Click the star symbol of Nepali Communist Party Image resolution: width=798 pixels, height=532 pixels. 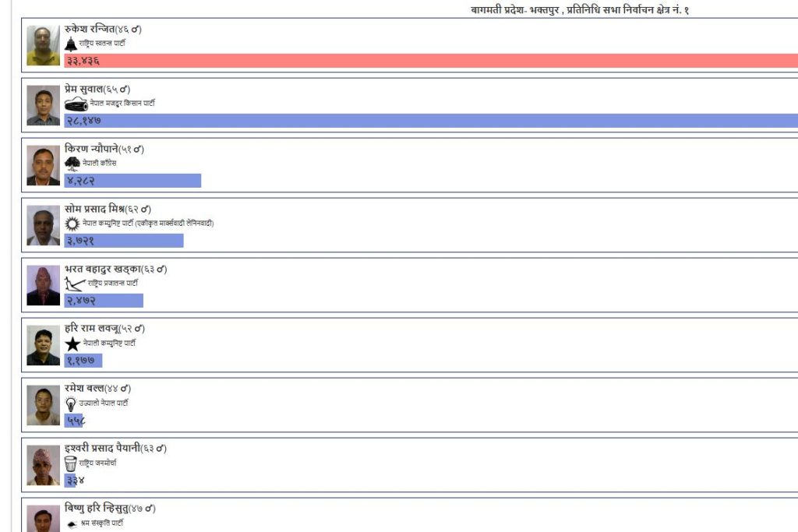click(72, 344)
